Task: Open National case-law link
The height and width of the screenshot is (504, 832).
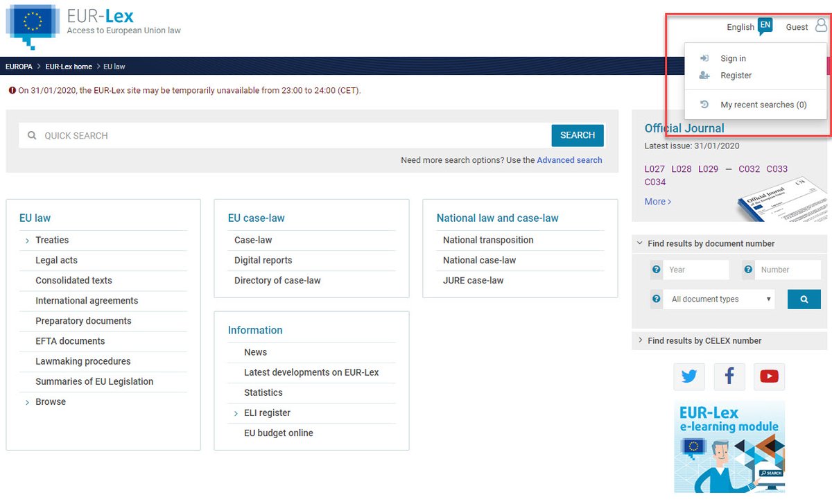Action: [x=480, y=260]
